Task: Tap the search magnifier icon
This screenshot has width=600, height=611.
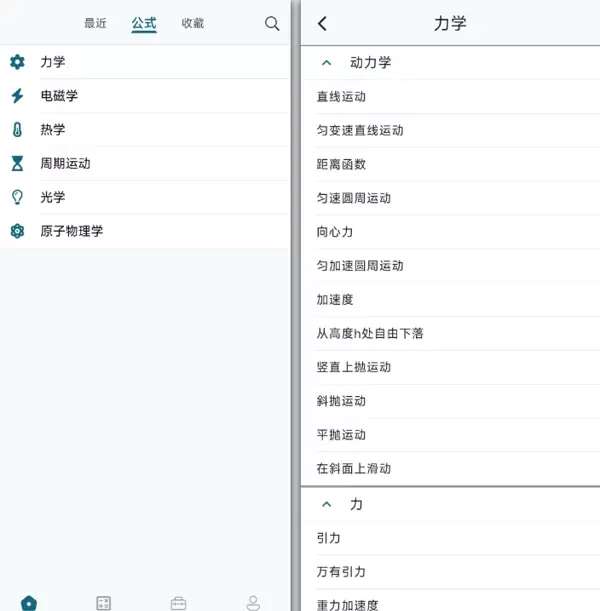Action: 272,24
